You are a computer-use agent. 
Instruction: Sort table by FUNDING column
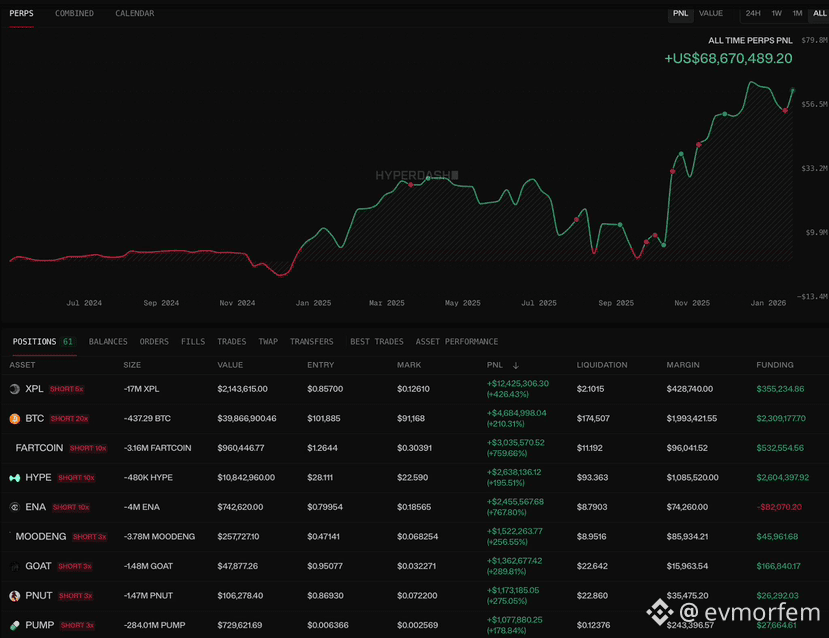[x=775, y=365]
